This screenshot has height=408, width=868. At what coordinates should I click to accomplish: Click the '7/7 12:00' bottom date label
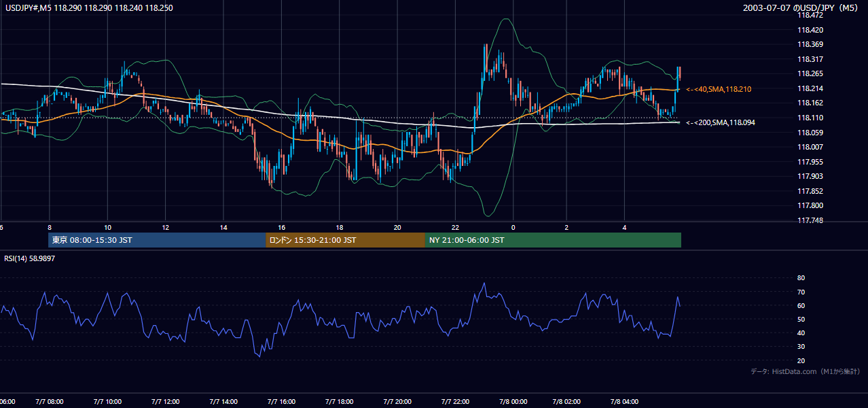[x=166, y=402]
